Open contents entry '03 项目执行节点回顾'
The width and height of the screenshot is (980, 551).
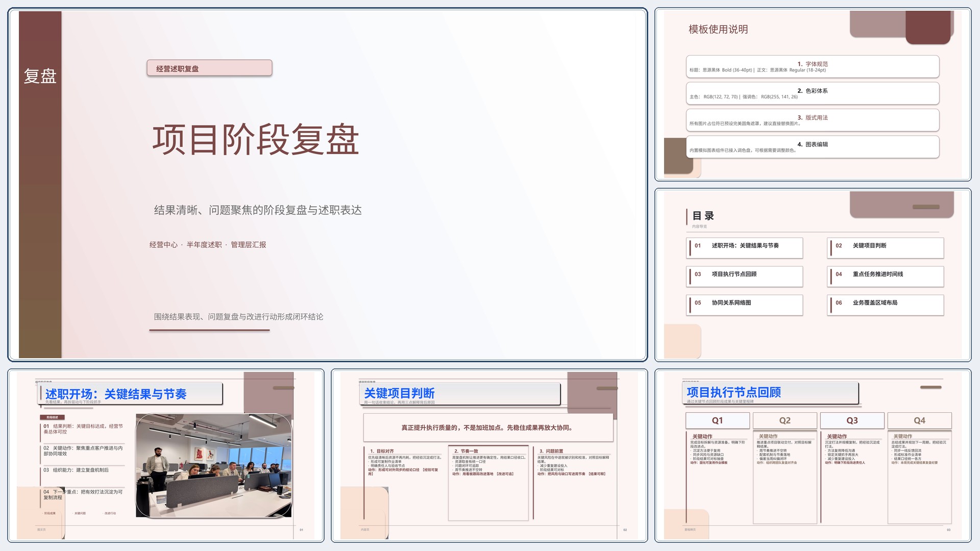tap(745, 277)
